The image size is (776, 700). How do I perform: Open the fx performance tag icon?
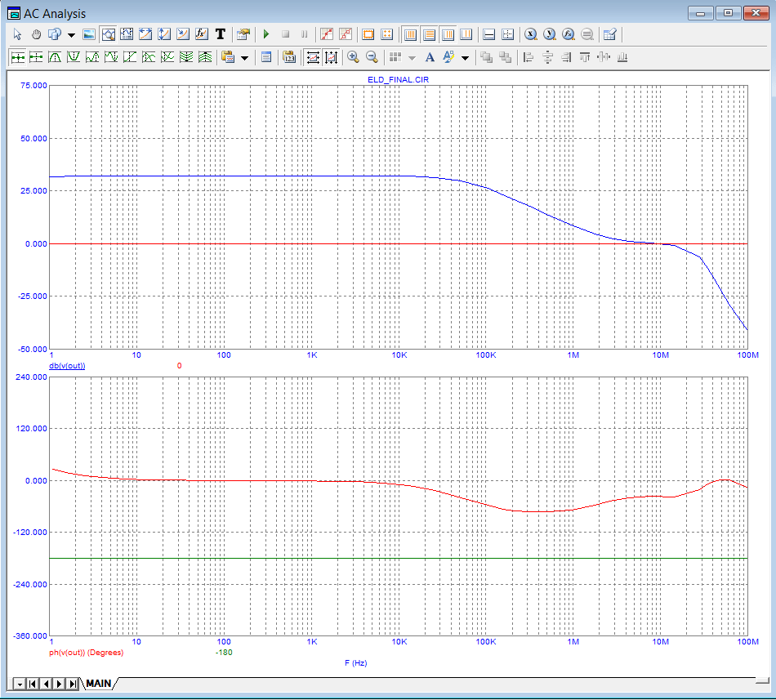[202, 34]
